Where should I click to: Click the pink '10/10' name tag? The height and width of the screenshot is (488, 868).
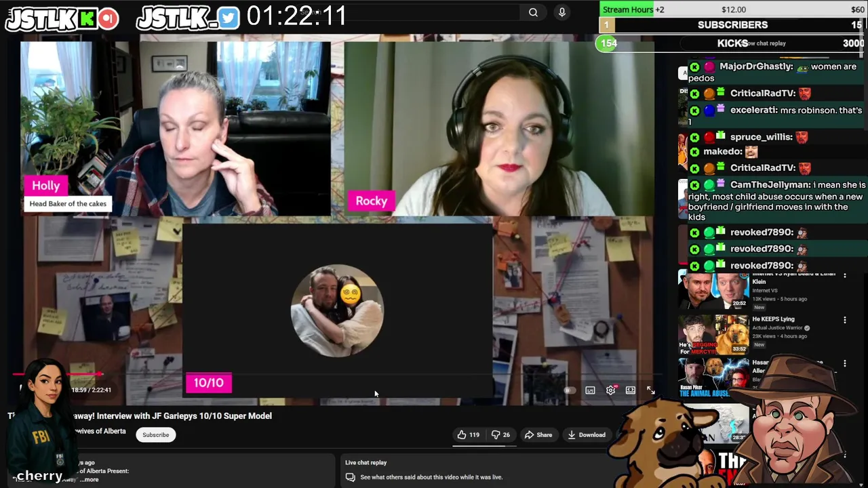[x=209, y=383]
